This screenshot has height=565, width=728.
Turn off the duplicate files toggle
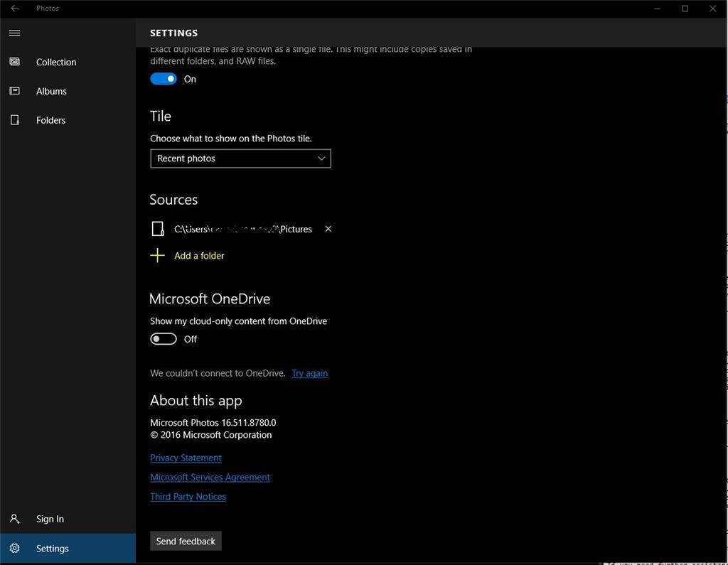pyautogui.click(x=164, y=79)
